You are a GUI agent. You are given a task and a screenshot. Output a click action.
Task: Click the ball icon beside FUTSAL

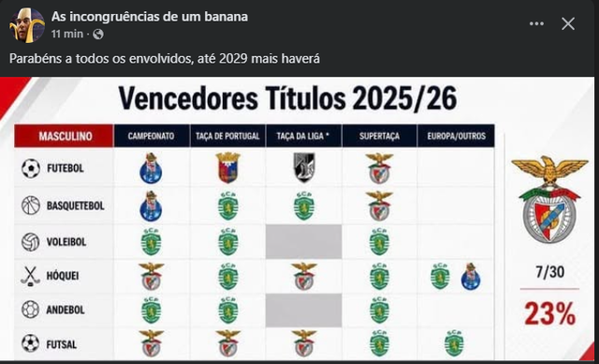(31, 343)
